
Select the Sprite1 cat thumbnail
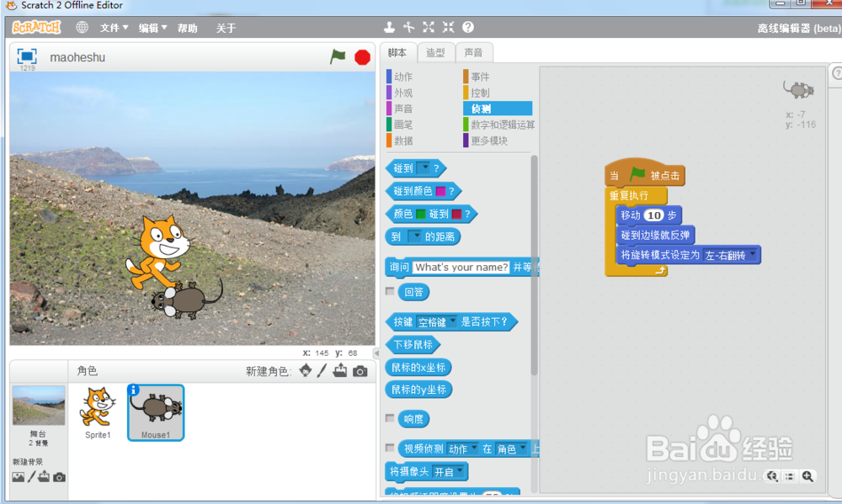click(x=98, y=412)
